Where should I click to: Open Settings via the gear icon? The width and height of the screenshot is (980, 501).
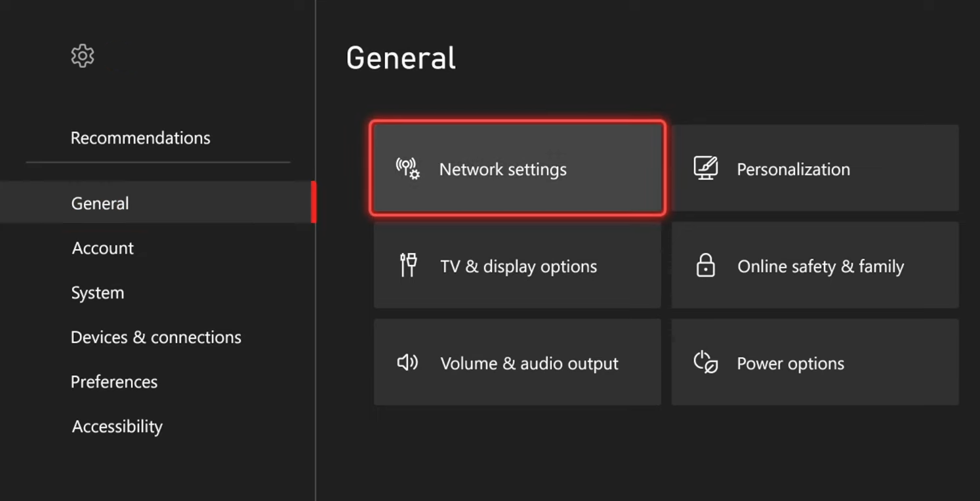pos(82,56)
